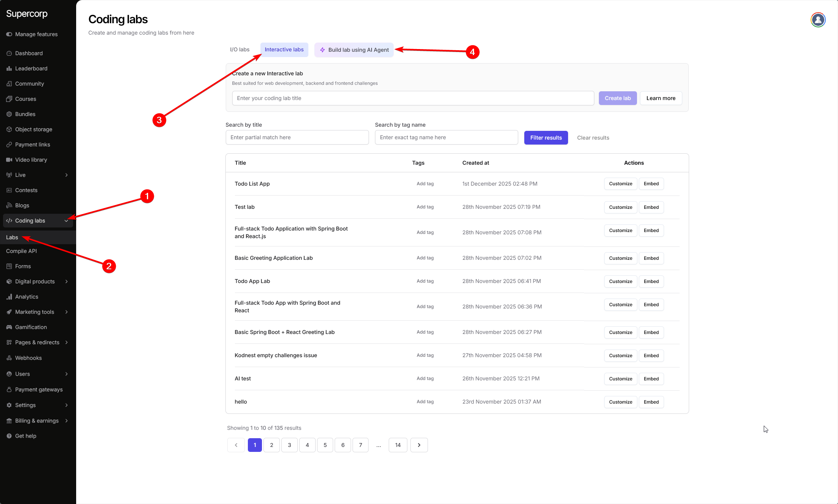Open the Object storage section

pos(34,129)
